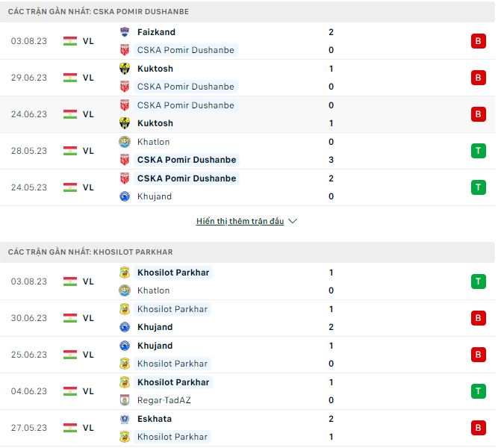Click the Faizkand team crest icon
The width and height of the screenshot is (501, 448).
[x=125, y=32]
